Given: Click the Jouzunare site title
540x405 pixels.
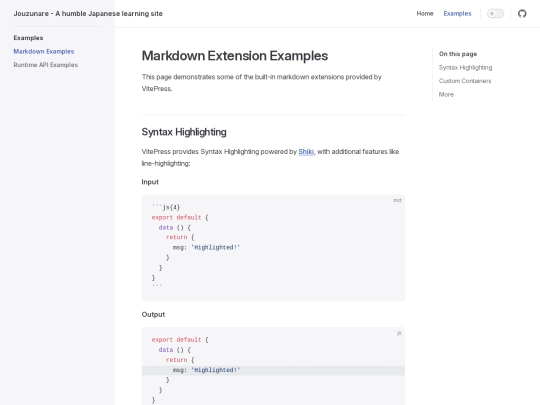Looking at the screenshot, I should (88, 13).
